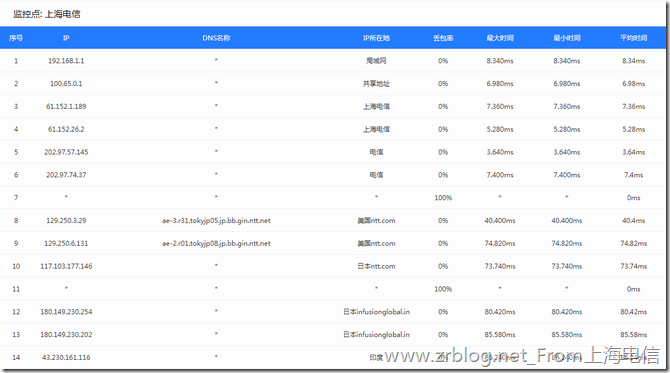Select IP cell 129.250.6.131
The image size is (670, 373).
[x=66, y=244]
